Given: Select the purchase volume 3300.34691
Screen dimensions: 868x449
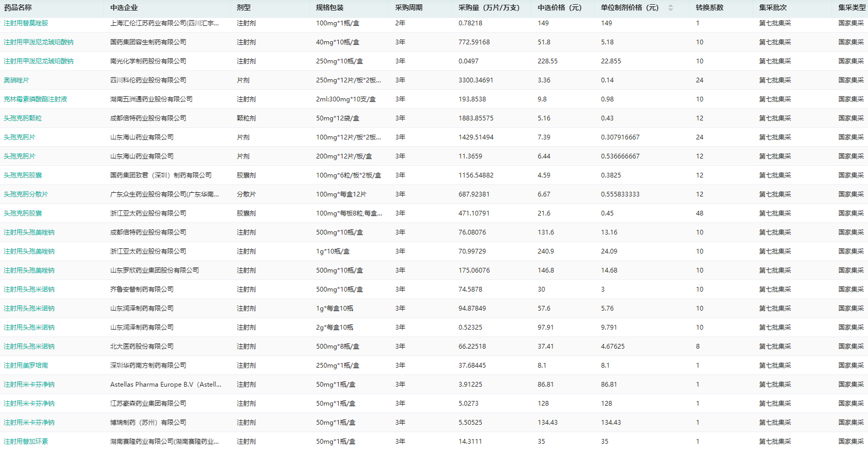Looking at the screenshot, I should [476, 80].
